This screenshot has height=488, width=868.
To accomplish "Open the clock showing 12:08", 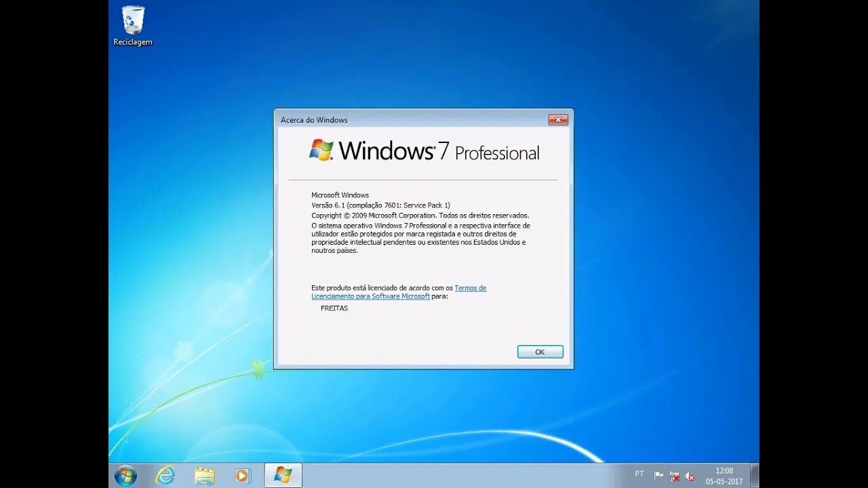I will click(x=724, y=476).
